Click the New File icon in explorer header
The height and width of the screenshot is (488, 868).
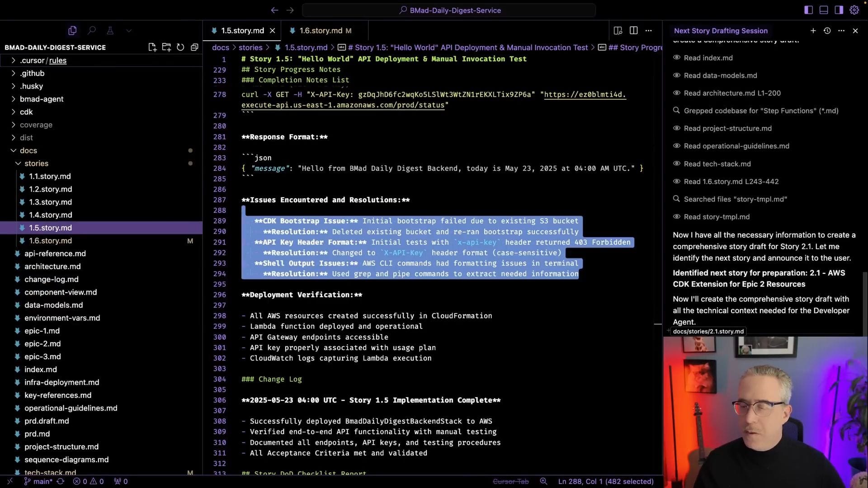click(x=152, y=47)
